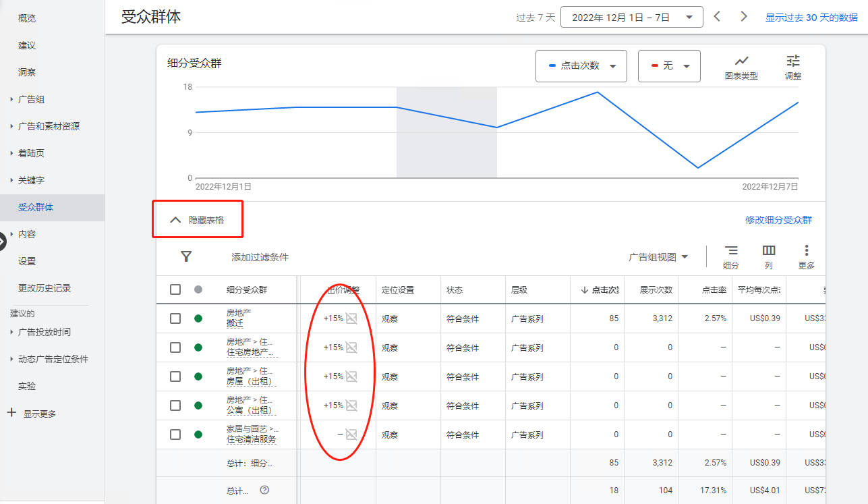This screenshot has width=868, height=504.
Task: Open 实验 in the sidebar
Action: (27, 386)
